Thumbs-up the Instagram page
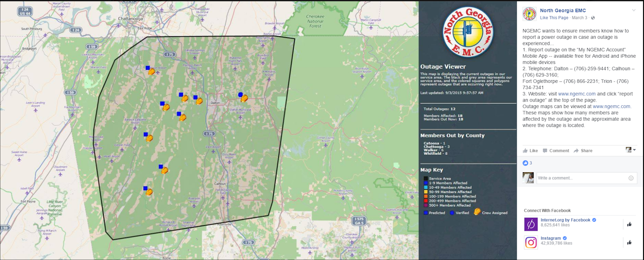Viewport: 644px width, 260px height. (629, 243)
